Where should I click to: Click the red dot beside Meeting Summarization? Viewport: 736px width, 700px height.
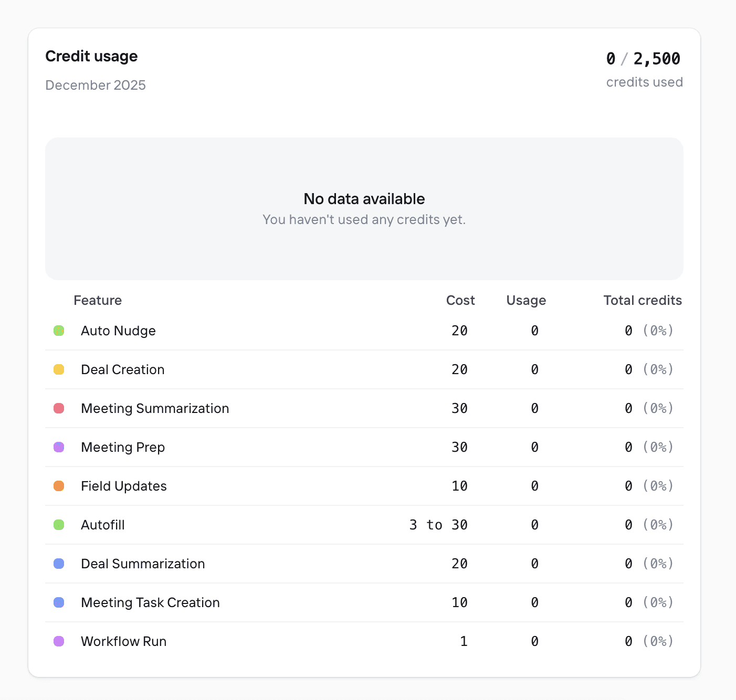[59, 408]
